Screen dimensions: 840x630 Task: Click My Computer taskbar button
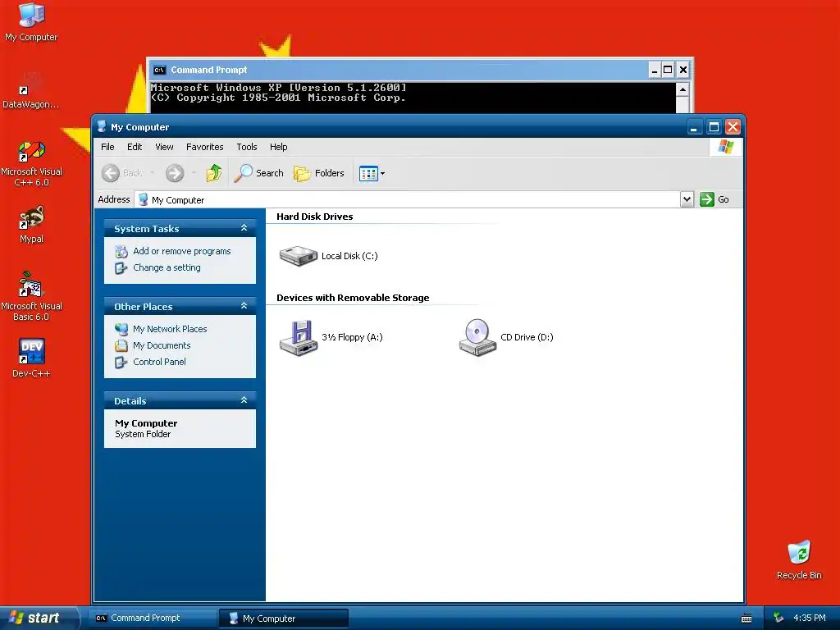tap(284, 619)
